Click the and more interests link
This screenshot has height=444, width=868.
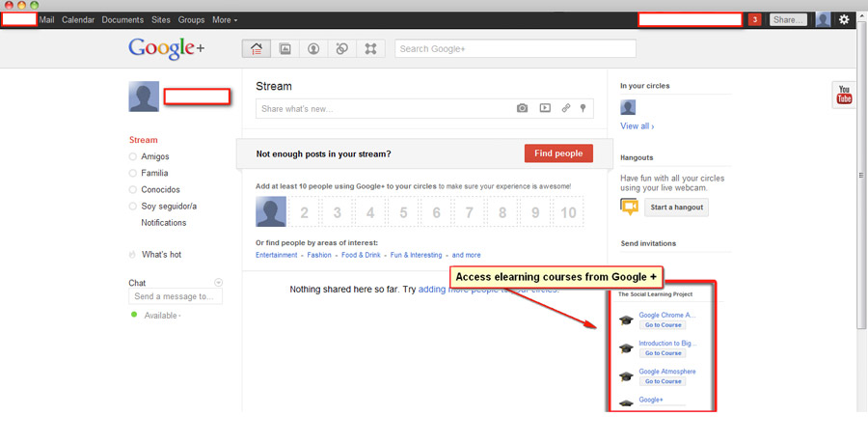point(466,255)
